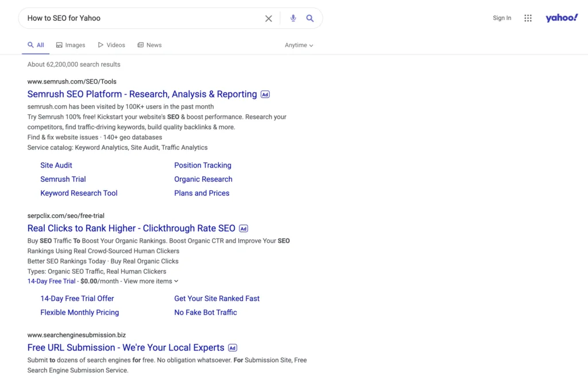Select the All results tab
This screenshot has height=389, width=588.
(x=36, y=45)
